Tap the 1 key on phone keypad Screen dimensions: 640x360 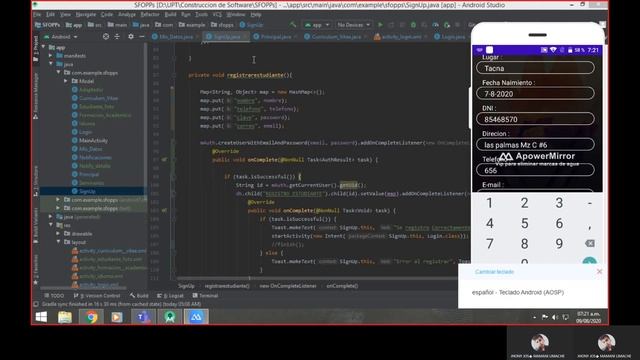(x=489, y=203)
